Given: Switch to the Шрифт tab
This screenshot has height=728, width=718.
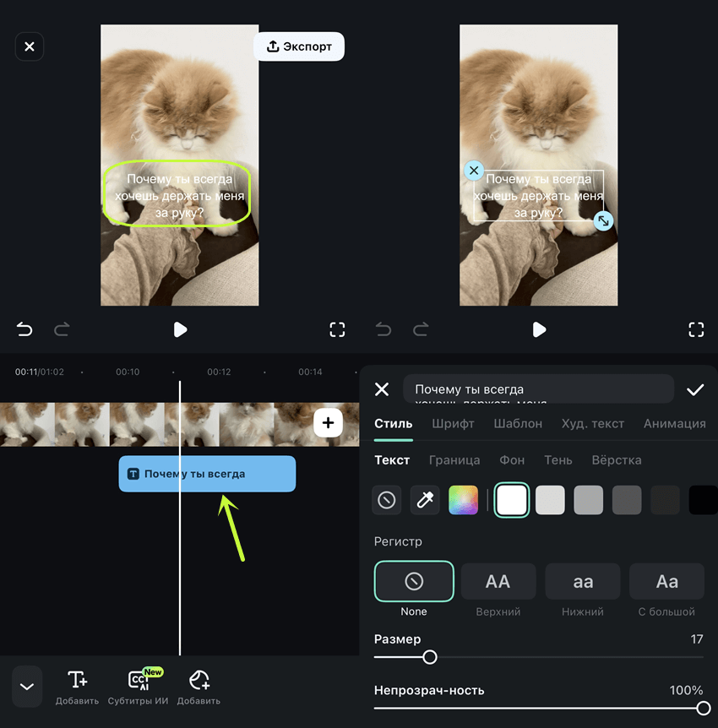Looking at the screenshot, I should (453, 424).
